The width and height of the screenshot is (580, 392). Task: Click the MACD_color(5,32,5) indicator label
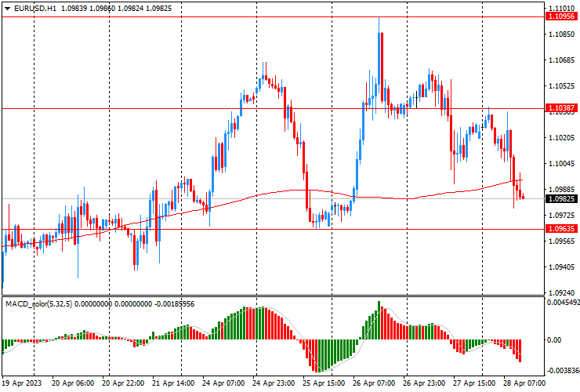[39, 304]
